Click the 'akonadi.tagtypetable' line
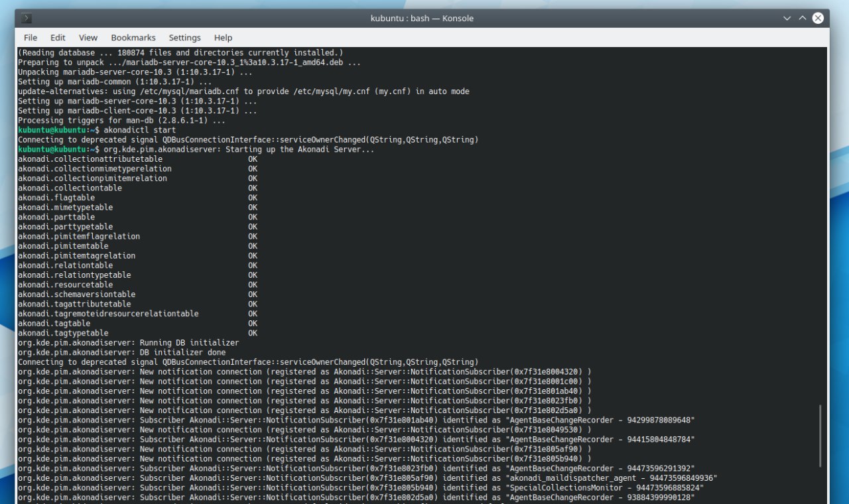This screenshot has width=849, height=504. tap(137, 333)
